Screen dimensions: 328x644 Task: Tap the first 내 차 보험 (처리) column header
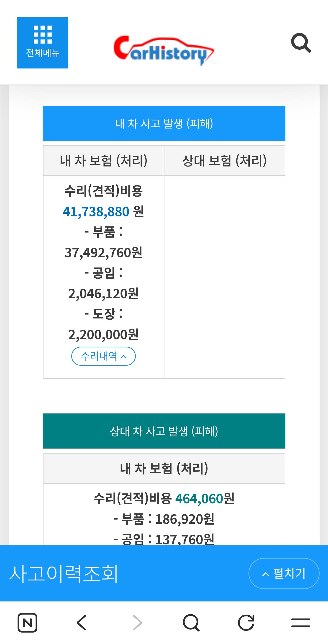(x=103, y=161)
